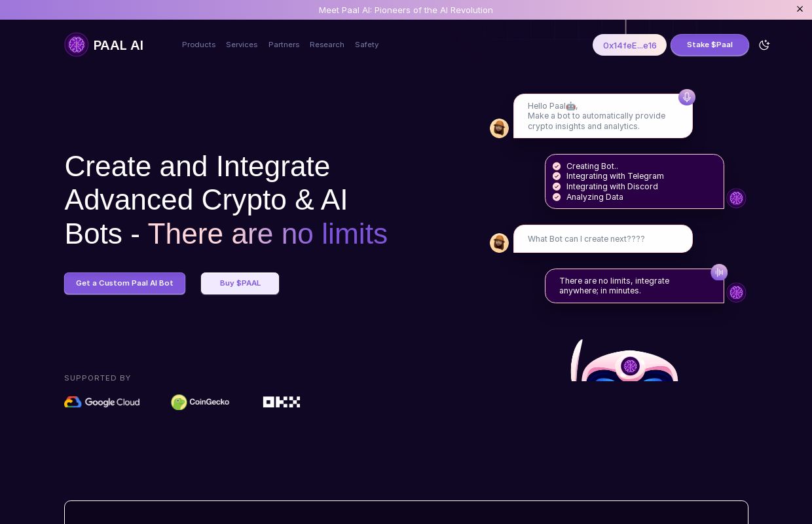This screenshot has height=524, width=812.
Task: Open the Products menu
Action: coord(198,45)
